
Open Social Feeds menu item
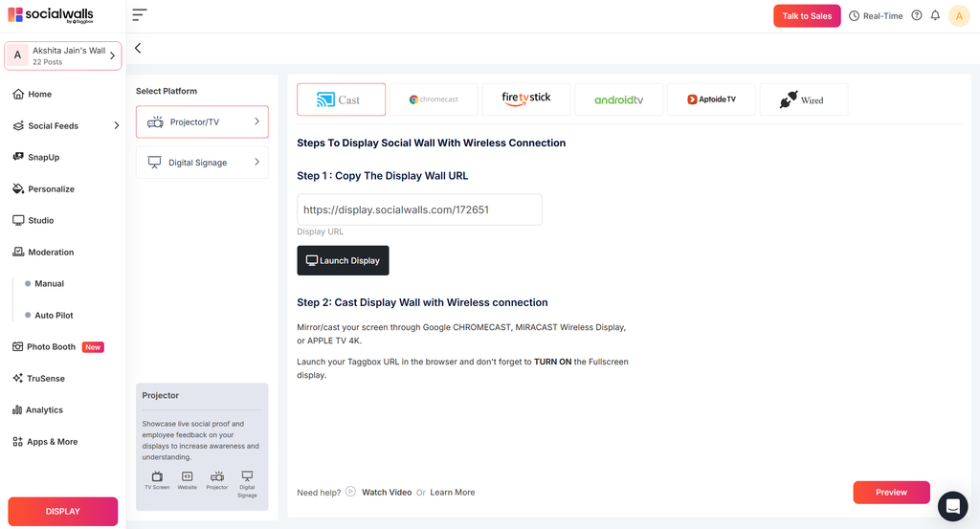(46, 125)
